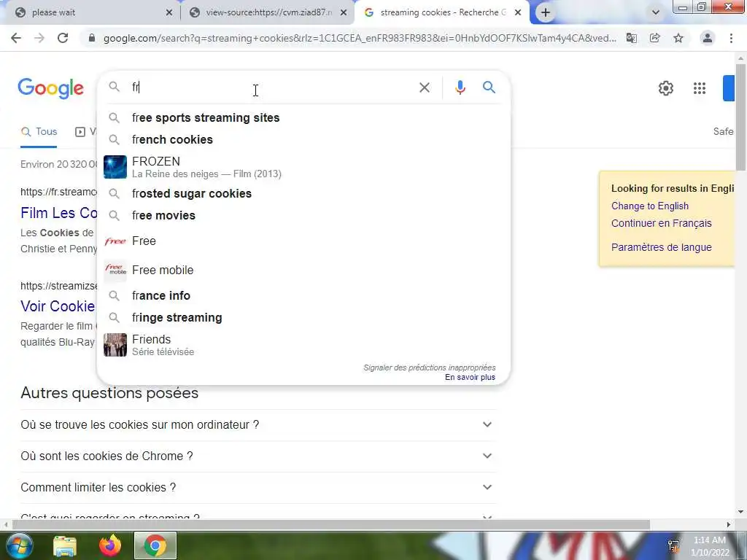Open the Google apps grid
This screenshot has width=747, height=560.
click(700, 88)
